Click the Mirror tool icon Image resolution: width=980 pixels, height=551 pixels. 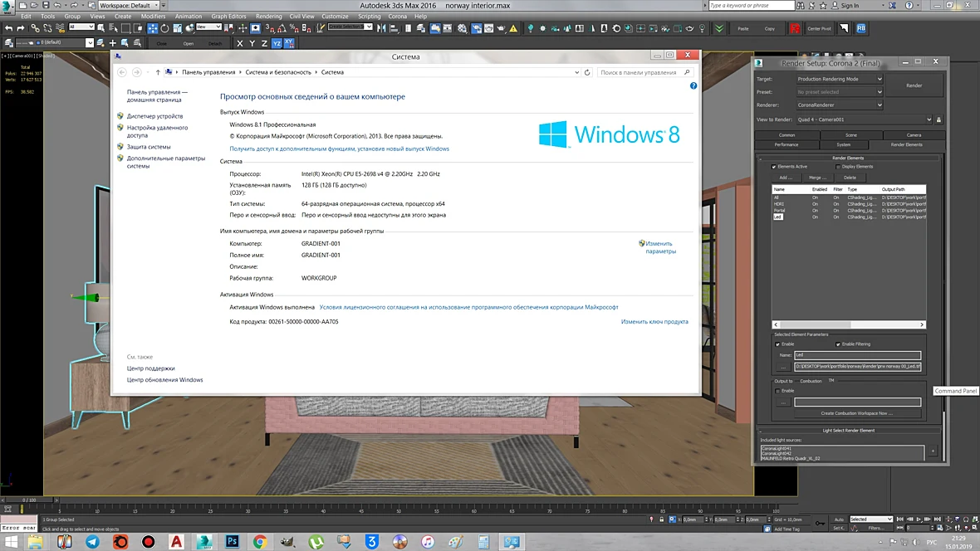pyautogui.click(x=381, y=28)
